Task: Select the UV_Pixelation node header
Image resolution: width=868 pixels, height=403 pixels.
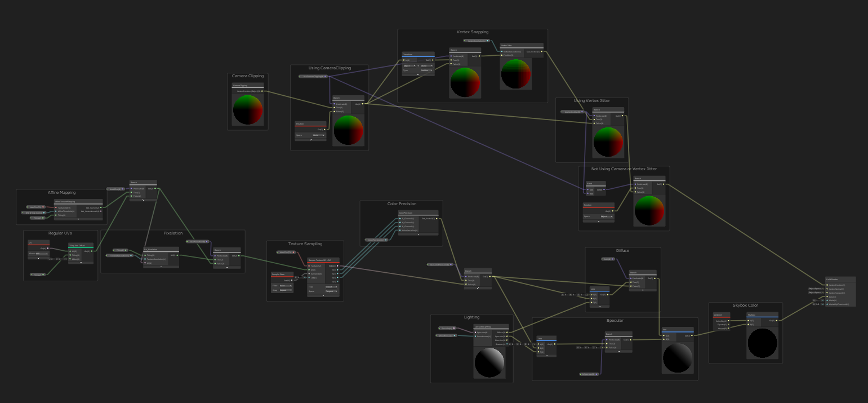Action: 161,249
